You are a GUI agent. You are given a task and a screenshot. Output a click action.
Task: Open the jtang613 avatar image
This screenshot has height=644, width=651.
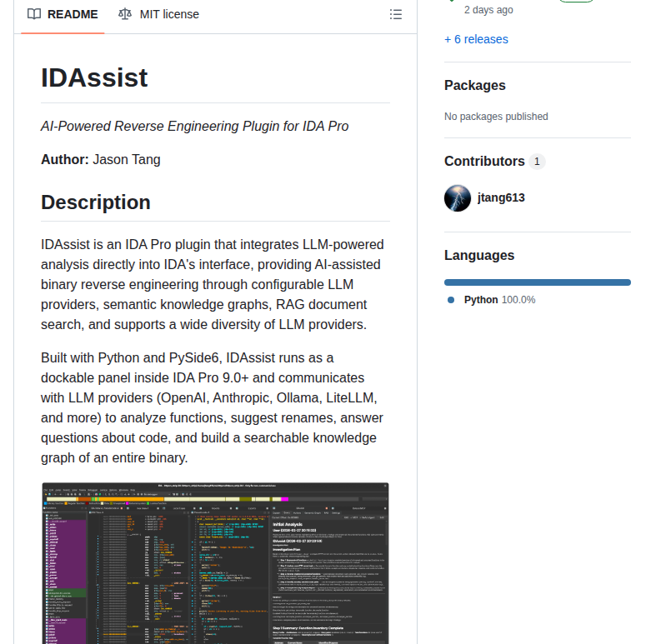(458, 198)
